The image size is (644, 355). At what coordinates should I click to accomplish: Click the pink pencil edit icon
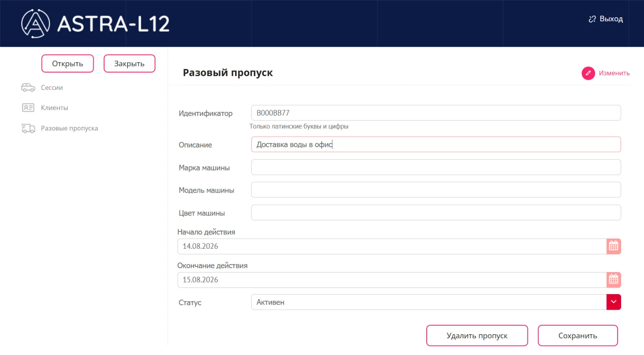(x=588, y=73)
